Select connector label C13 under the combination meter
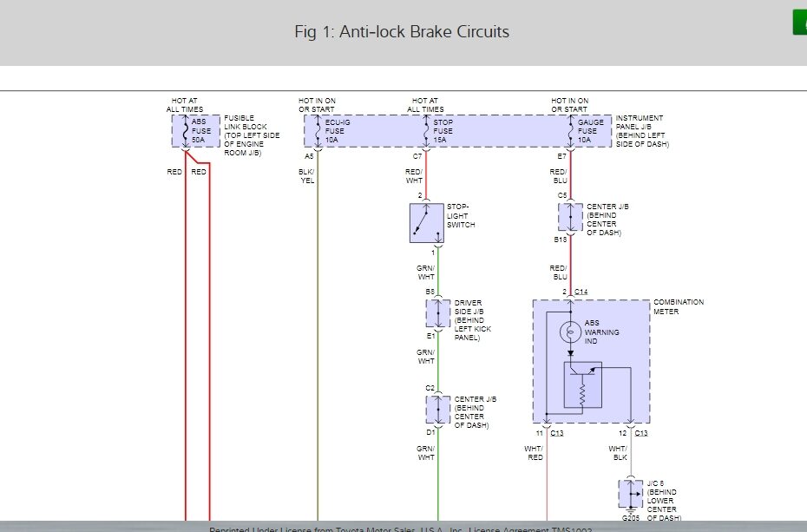 pos(554,431)
